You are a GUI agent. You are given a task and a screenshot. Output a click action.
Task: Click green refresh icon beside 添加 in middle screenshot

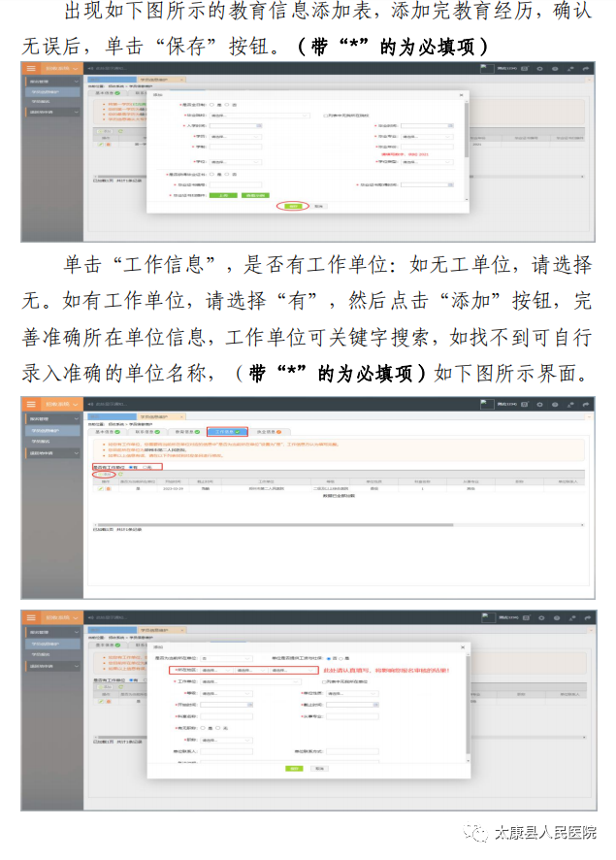click(120, 474)
